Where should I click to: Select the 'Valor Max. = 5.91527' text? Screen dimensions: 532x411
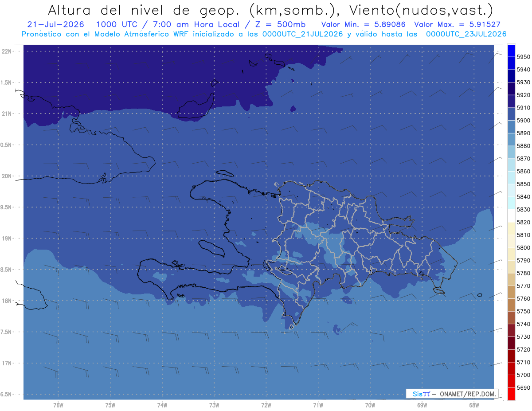click(458, 24)
